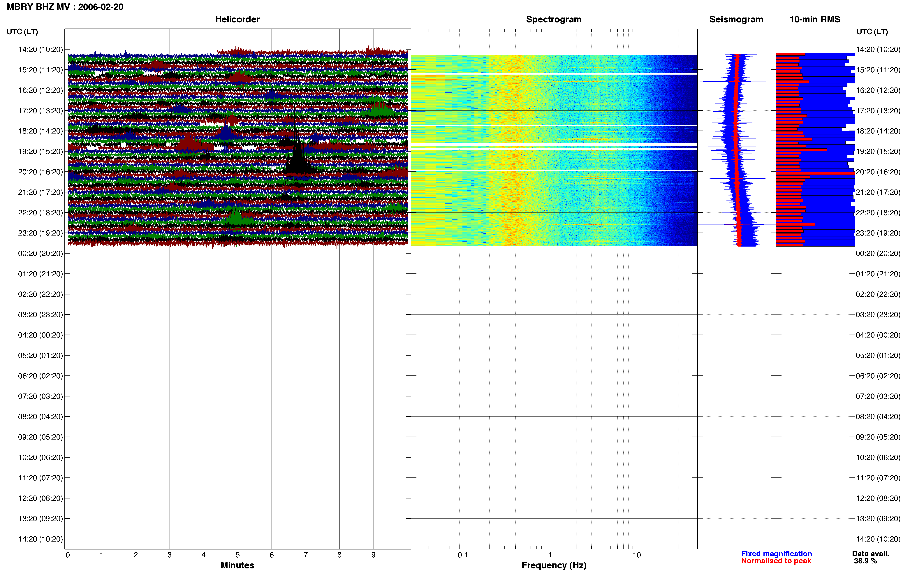
Task: Click the Seismogram panel heading
Action: tap(736, 19)
